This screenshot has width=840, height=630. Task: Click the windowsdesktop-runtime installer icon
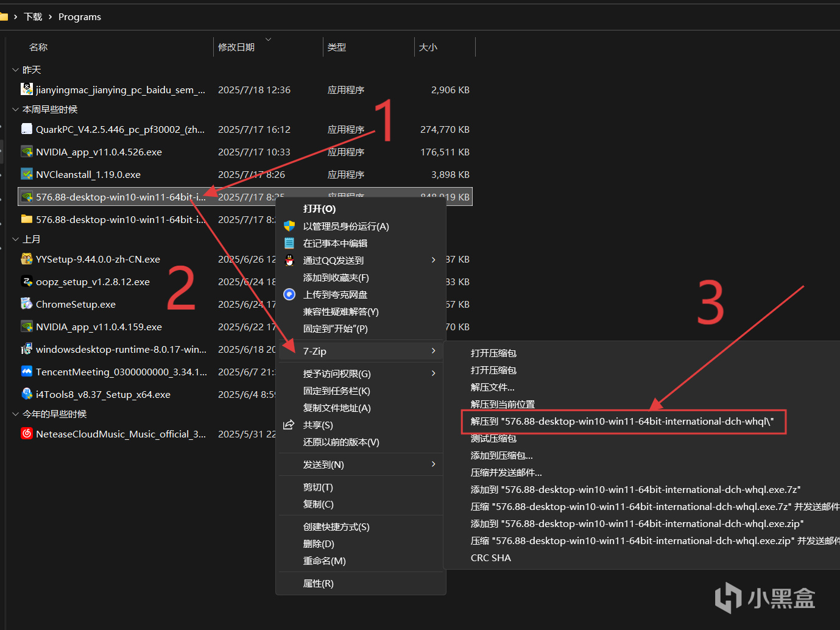pyautogui.click(x=27, y=349)
